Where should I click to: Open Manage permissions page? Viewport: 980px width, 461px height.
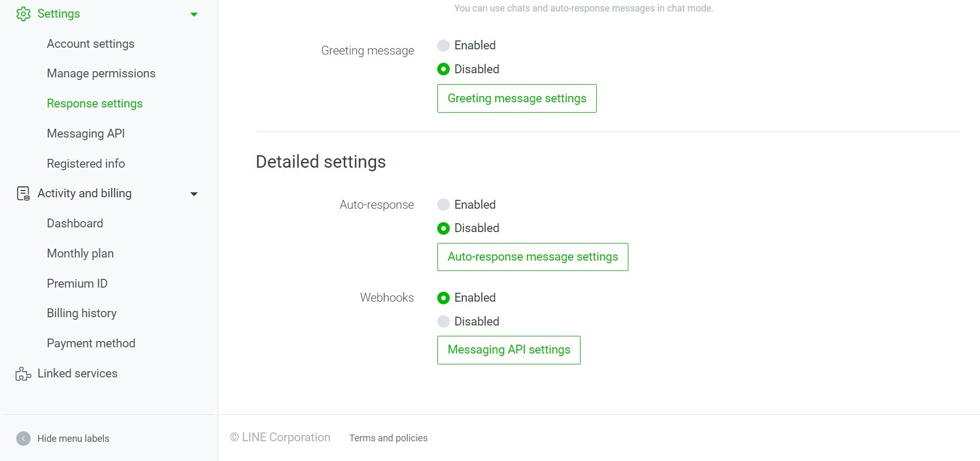101,73
